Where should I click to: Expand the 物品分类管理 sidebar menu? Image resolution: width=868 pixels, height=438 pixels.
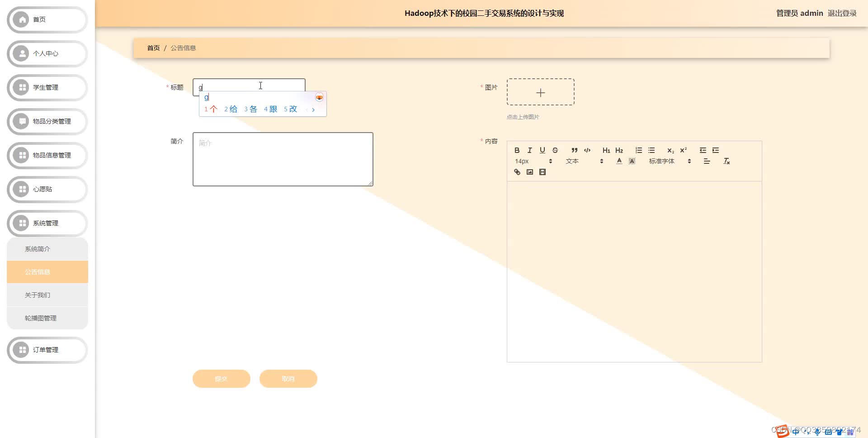click(x=47, y=121)
